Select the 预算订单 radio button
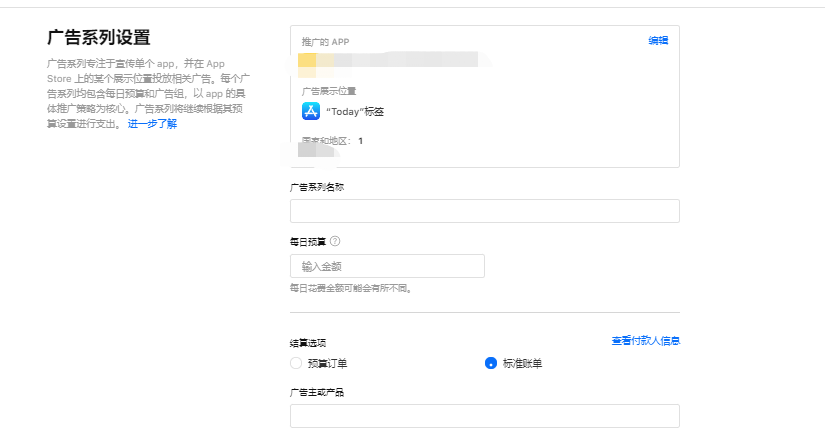This screenshot has height=439, width=825. [x=296, y=363]
